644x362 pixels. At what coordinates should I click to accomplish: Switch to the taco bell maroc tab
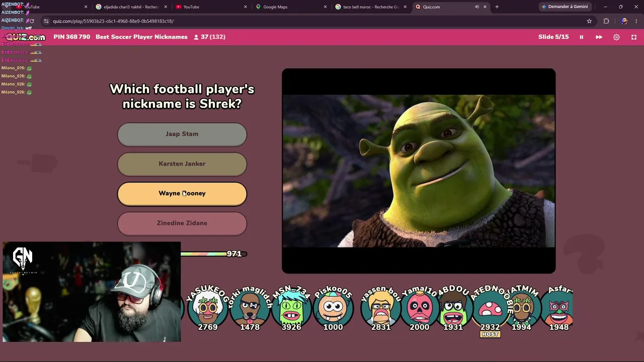tap(371, 7)
